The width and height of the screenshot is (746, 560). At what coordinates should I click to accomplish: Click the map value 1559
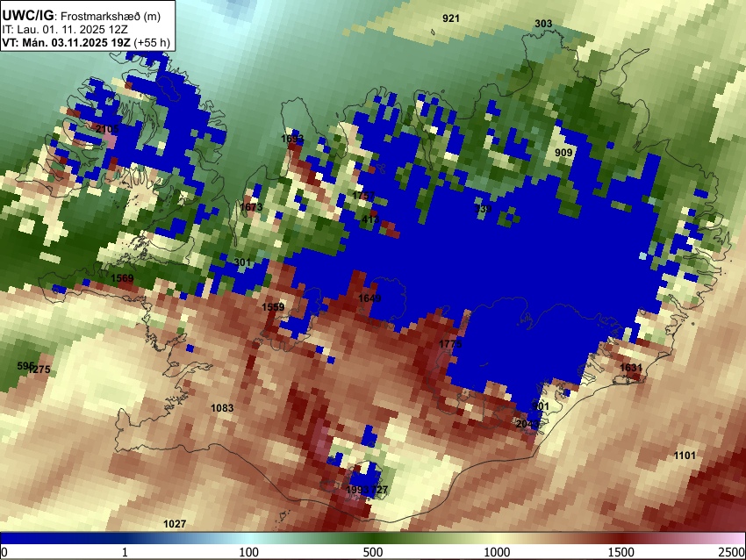[x=273, y=307]
